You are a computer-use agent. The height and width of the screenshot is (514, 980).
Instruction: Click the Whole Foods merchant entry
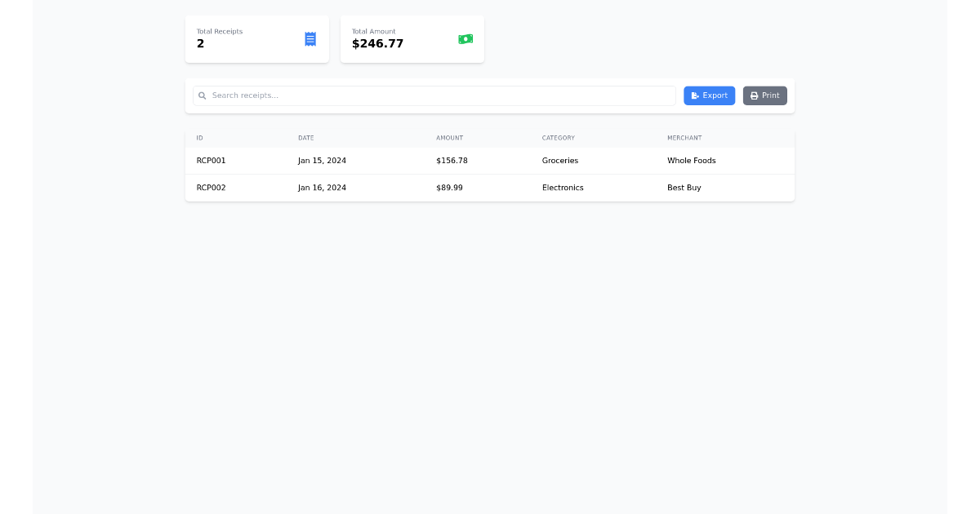tap(692, 160)
